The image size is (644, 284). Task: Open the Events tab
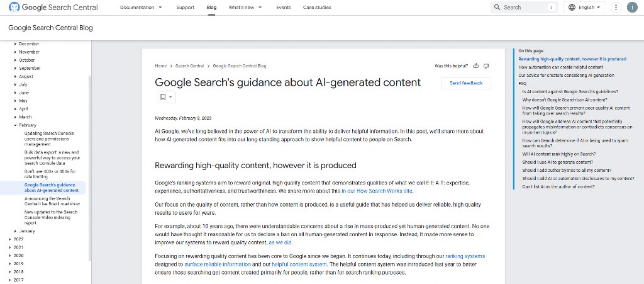click(284, 8)
